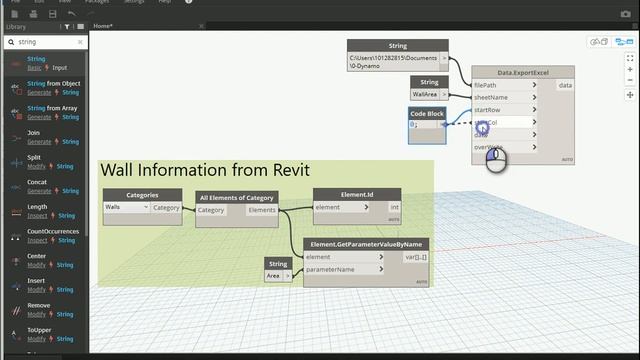The width and height of the screenshot is (640, 360).
Task: Click the ToUpper node icon in library
Action: [x=16, y=335]
